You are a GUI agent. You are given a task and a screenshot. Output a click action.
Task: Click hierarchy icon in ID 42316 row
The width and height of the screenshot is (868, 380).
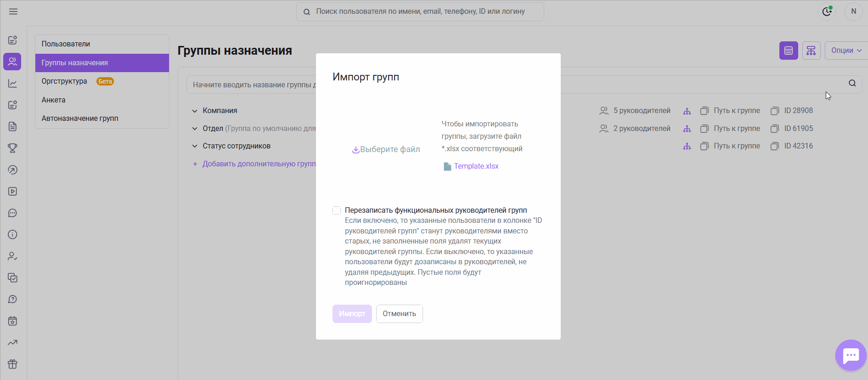pyautogui.click(x=687, y=146)
